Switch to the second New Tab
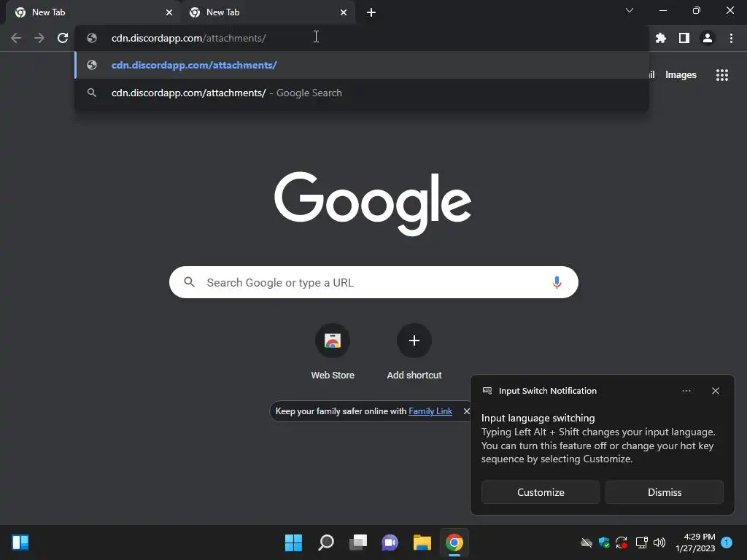The width and height of the screenshot is (747, 560). 267,12
